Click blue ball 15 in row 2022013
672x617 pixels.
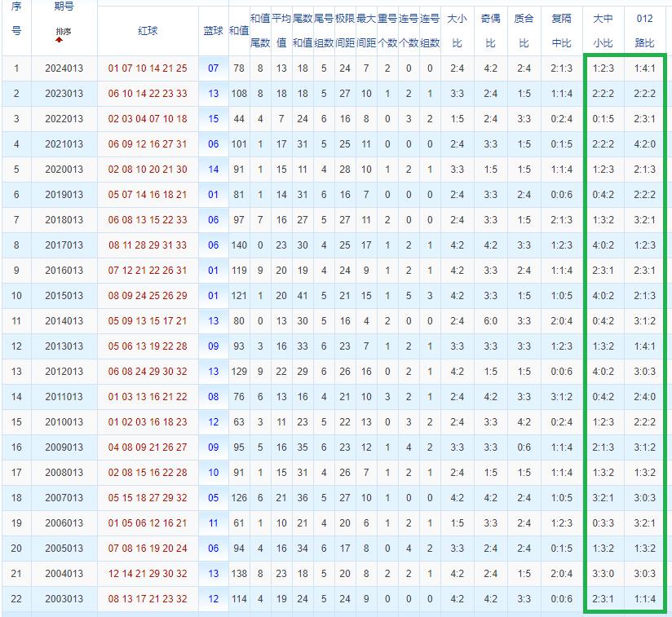[x=213, y=119]
